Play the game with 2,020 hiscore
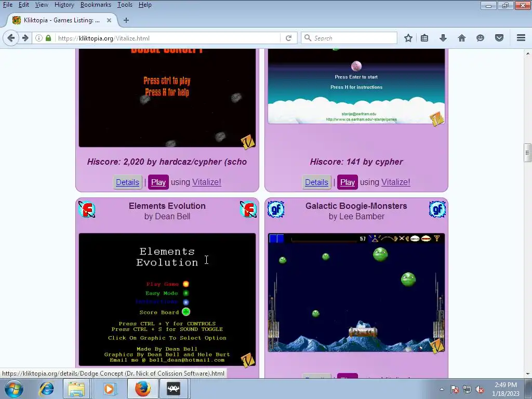Screen dimensions: 532x399 point(158,182)
